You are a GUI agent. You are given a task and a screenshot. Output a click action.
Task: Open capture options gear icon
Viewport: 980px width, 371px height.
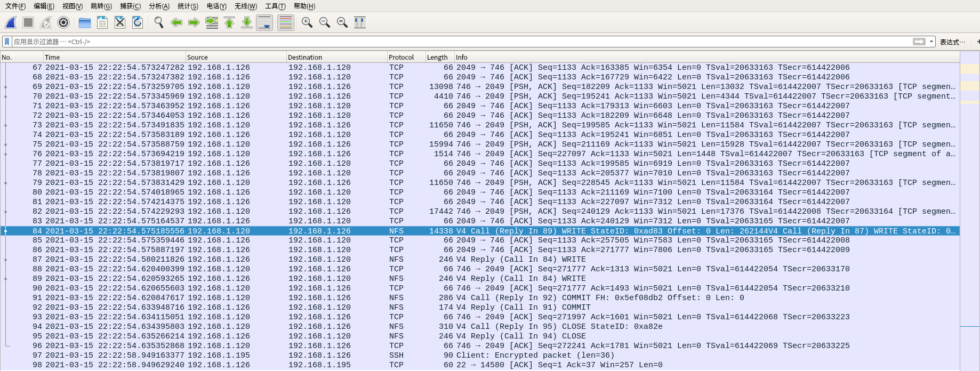pyautogui.click(x=63, y=22)
